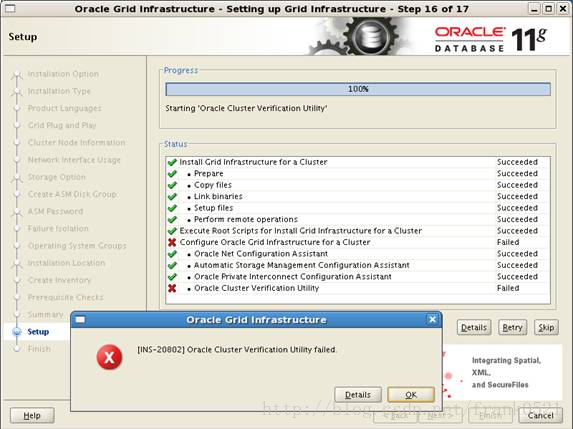Click the ASM Password step
573x429 pixels.
click(x=55, y=211)
